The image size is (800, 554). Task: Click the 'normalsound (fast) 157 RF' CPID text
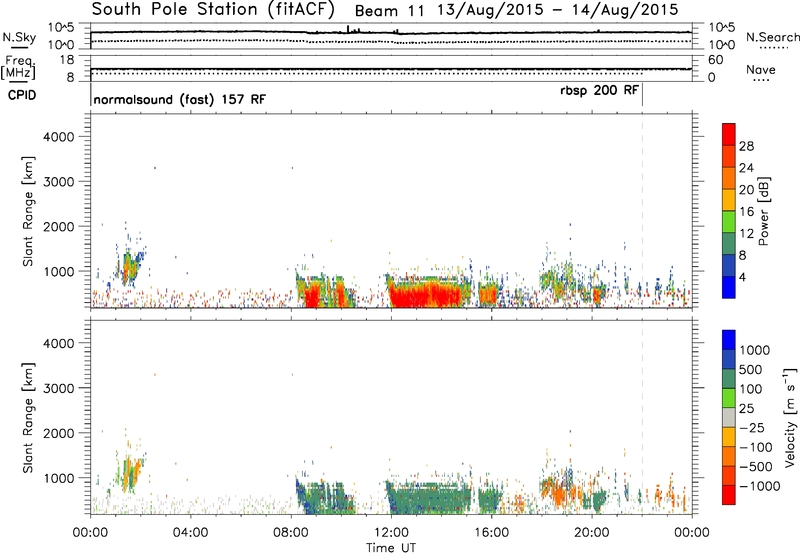click(x=180, y=99)
